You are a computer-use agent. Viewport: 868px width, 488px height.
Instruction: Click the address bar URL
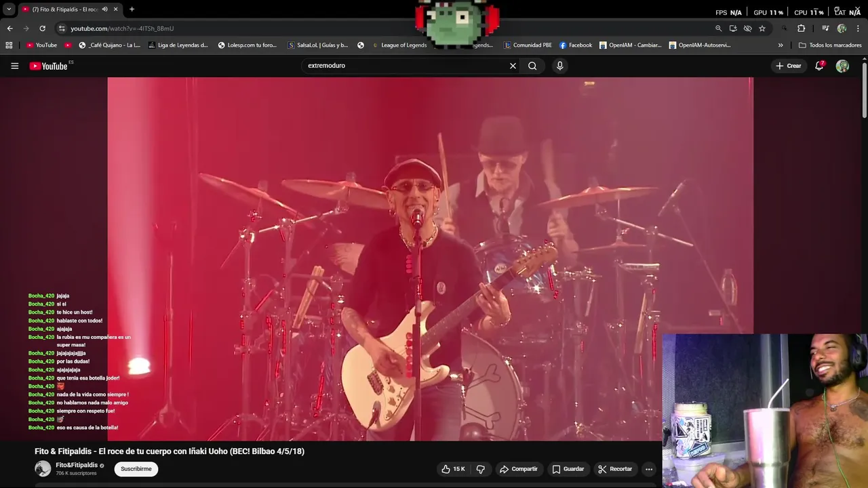[x=122, y=28]
